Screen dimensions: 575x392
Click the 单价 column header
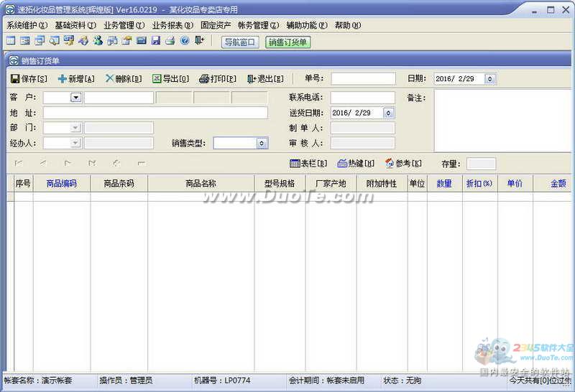pyautogui.click(x=515, y=184)
